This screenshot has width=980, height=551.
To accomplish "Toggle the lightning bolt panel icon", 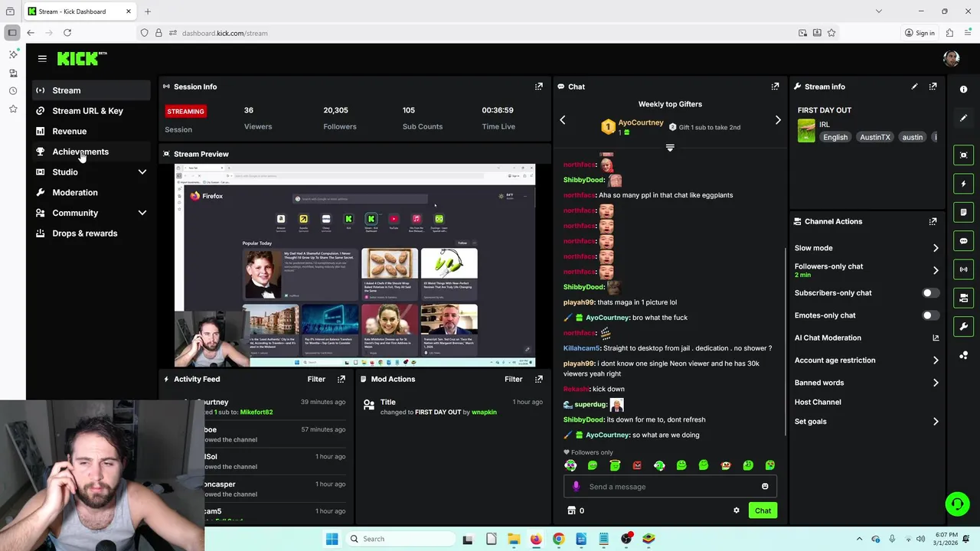I will click(x=963, y=184).
